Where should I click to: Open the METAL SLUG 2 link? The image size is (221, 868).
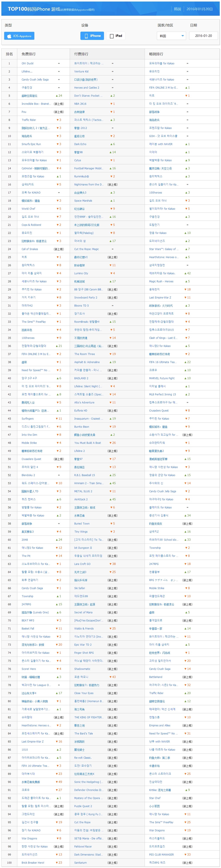pos(83,492)
